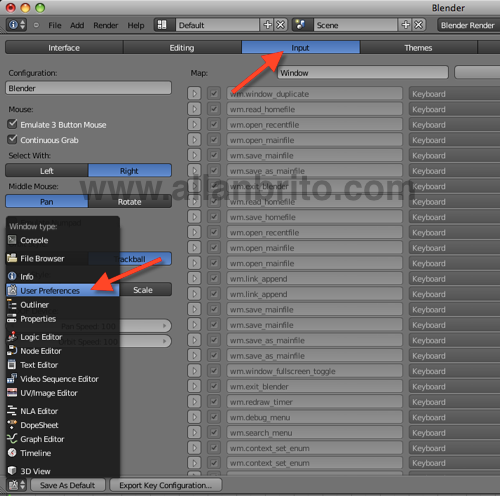
Task: Switch to the Themes tab
Action: pyautogui.click(x=418, y=48)
